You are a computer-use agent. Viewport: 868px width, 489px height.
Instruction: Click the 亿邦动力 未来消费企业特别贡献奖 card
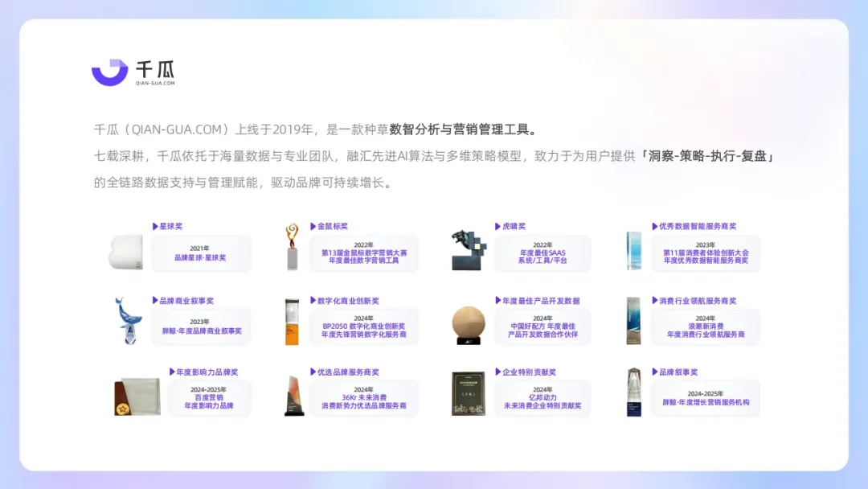[542, 398]
